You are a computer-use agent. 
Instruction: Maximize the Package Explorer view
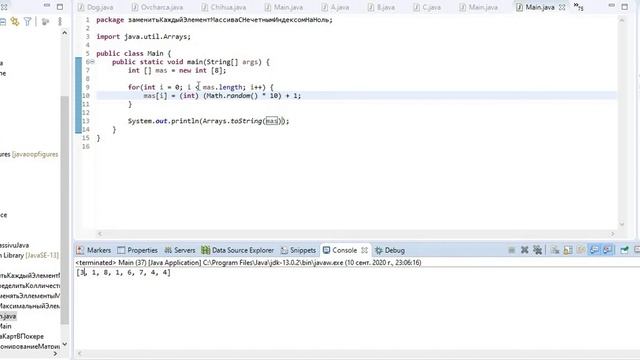click(x=60, y=7)
